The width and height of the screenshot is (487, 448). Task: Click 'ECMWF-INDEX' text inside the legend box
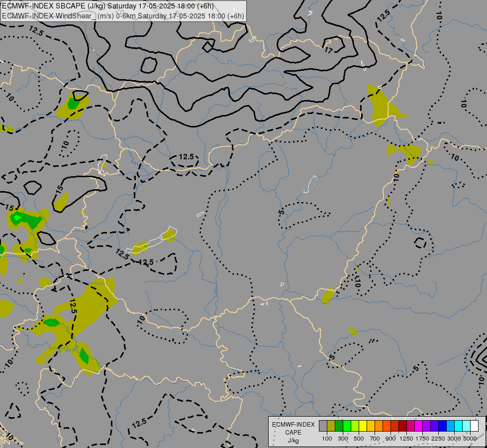click(293, 425)
